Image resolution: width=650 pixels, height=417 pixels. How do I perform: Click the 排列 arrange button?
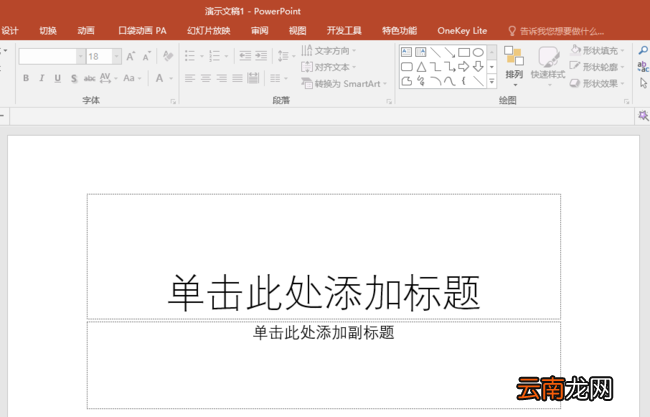[x=514, y=66]
